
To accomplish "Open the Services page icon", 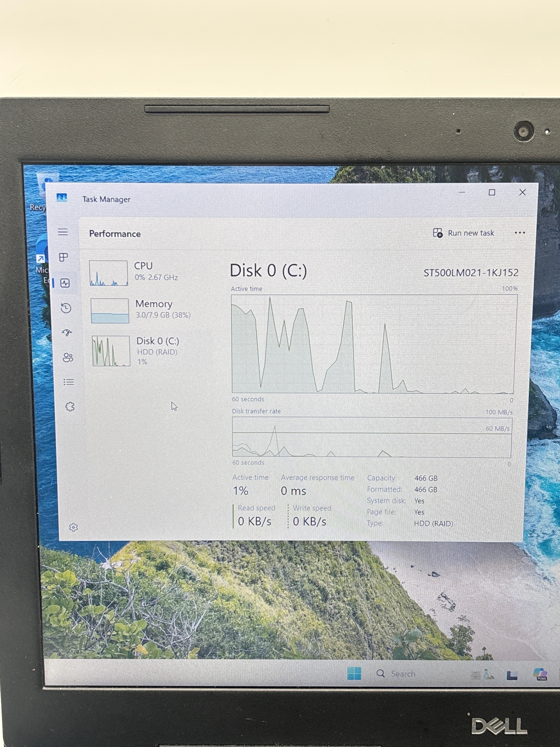I will tap(70, 407).
